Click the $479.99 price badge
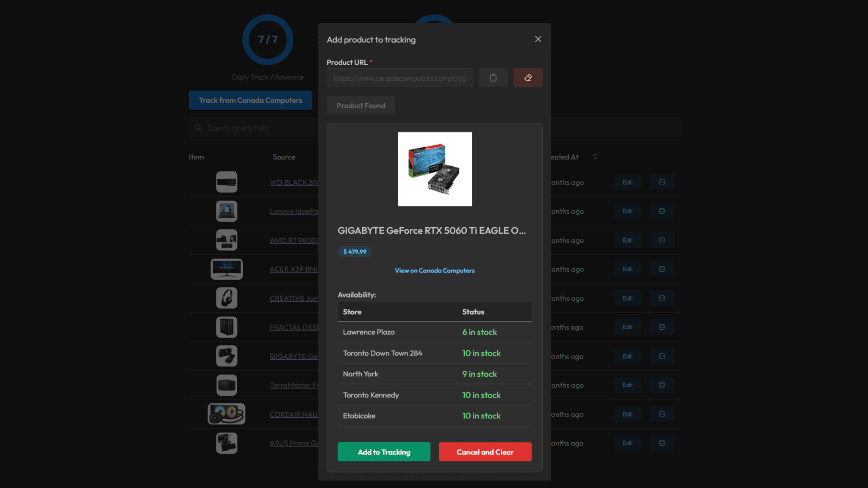This screenshot has width=868, height=488. pyautogui.click(x=355, y=251)
